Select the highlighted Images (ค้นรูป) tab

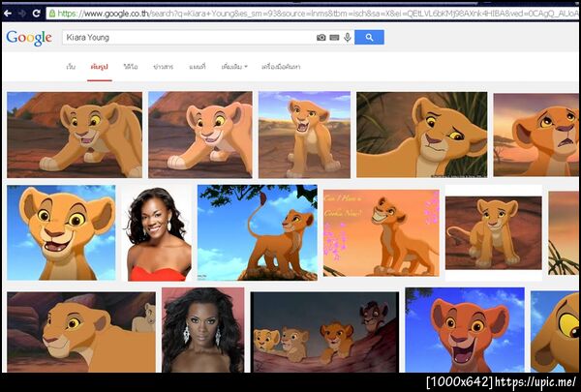point(100,67)
